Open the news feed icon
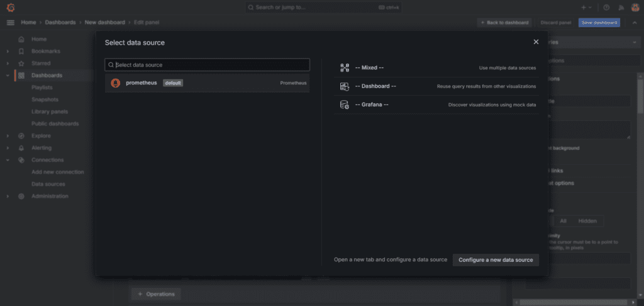The width and height of the screenshot is (644, 306). (x=621, y=8)
